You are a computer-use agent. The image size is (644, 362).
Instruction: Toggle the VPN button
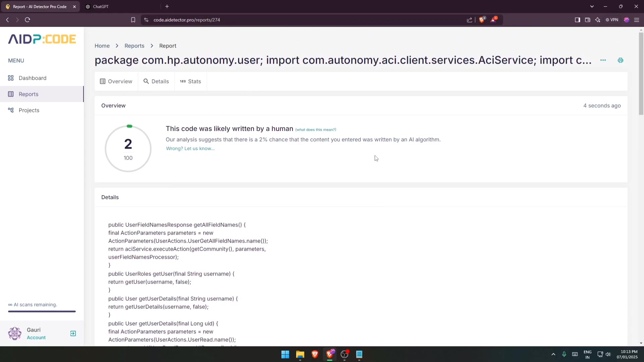pyautogui.click(x=612, y=20)
